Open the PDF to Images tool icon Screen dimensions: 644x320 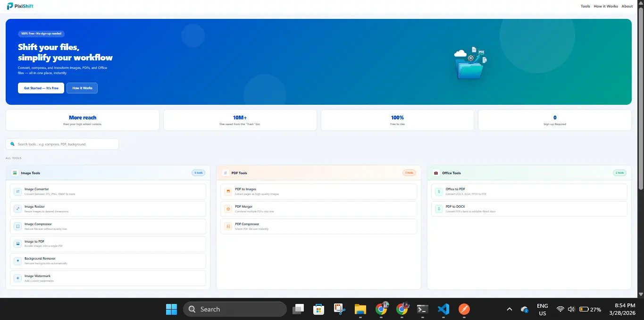pyautogui.click(x=228, y=191)
